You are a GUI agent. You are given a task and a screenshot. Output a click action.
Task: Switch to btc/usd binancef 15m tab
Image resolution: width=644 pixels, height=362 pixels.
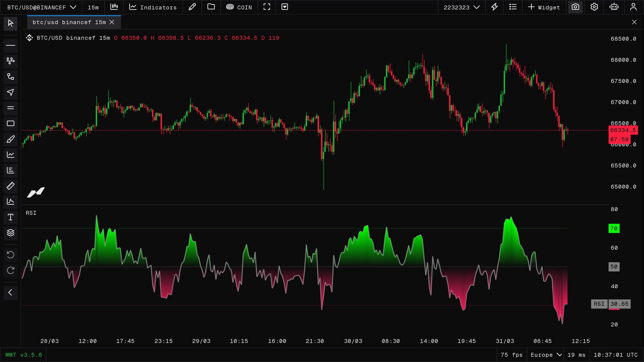pos(69,22)
